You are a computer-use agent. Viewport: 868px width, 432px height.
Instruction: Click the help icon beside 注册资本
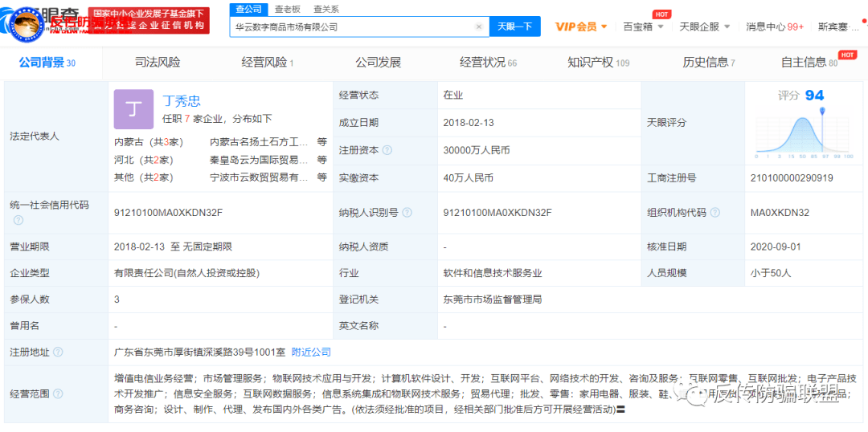click(x=387, y=150)
